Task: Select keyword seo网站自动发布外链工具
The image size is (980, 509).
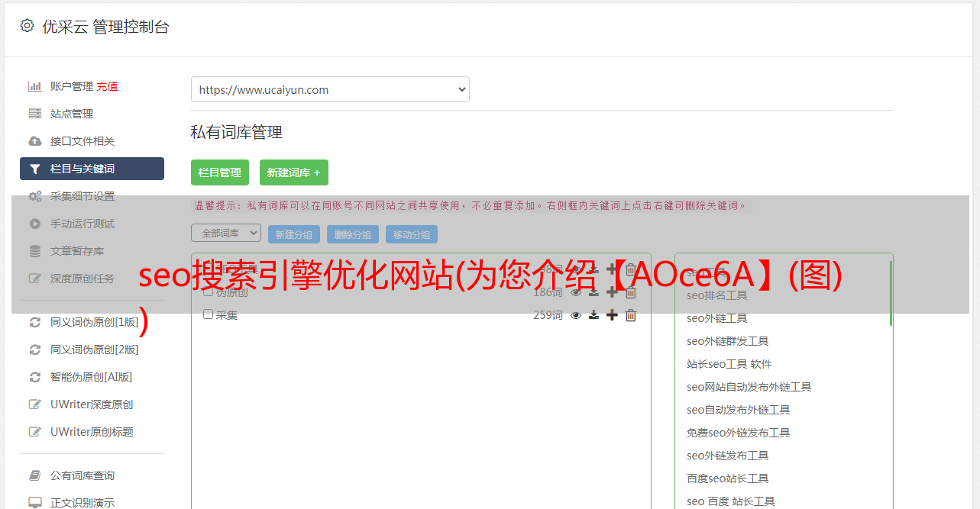Action: coord(749,387)
